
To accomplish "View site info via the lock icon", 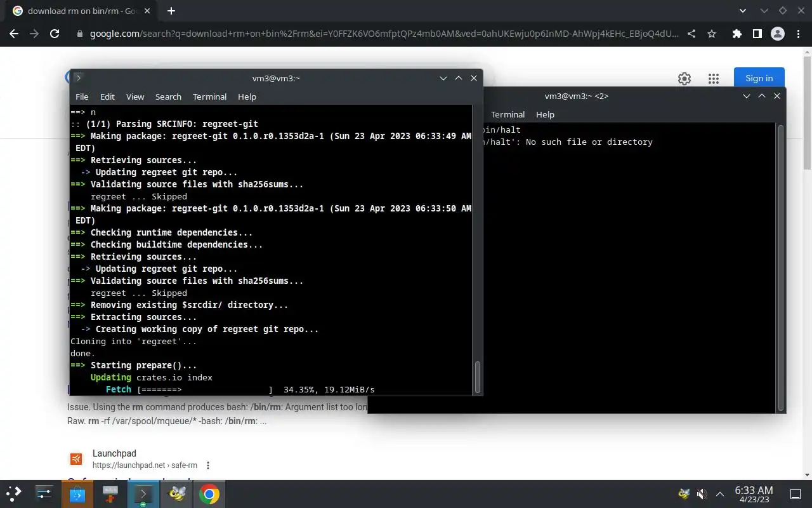I will pyautogui.click(x=79, y=34).
